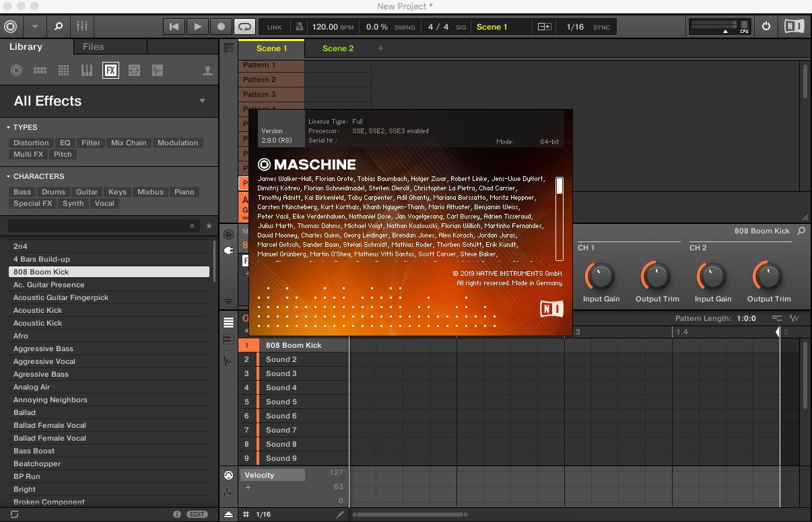Select the Groups filter icon in Library
The height and width of the screenshot is (522, 812).
(x=40, y=70)
